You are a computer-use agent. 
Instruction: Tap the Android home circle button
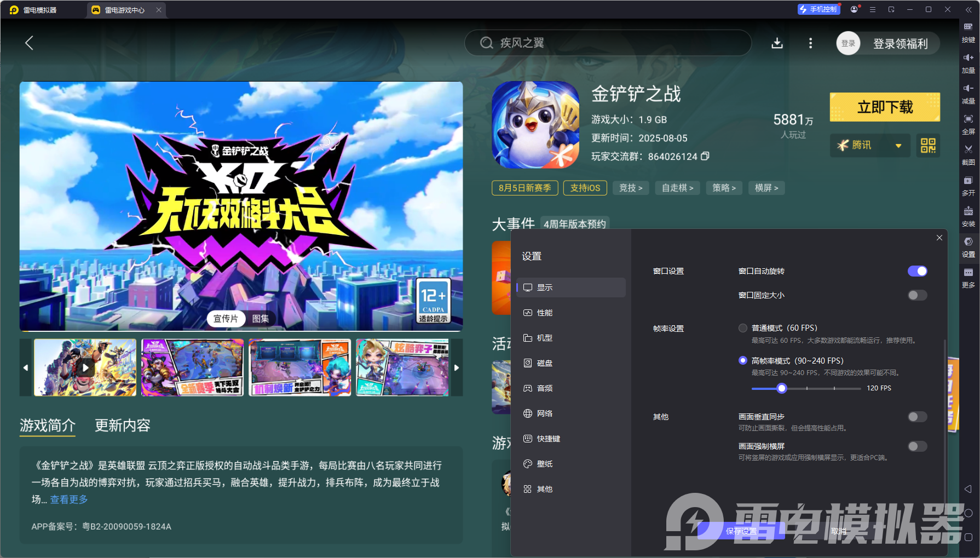pos(968,513)
